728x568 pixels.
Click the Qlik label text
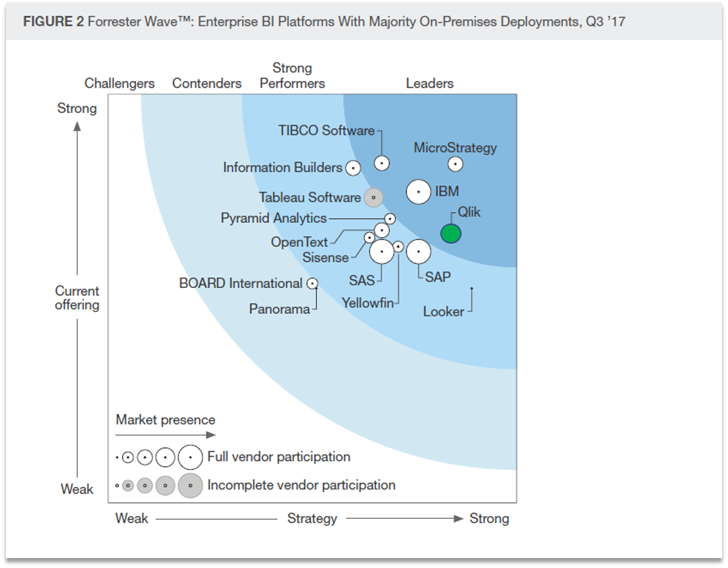[x=469, y=212]
